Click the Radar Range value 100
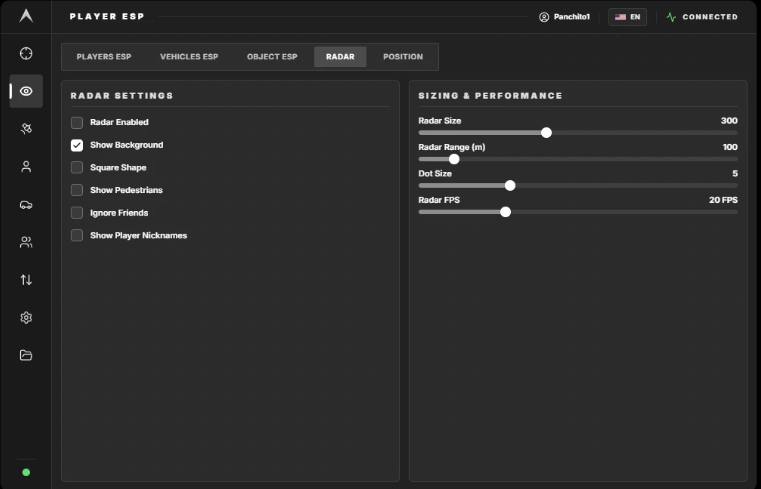The width and height of the screenshot is (761, 489). [x=730, y=147]
